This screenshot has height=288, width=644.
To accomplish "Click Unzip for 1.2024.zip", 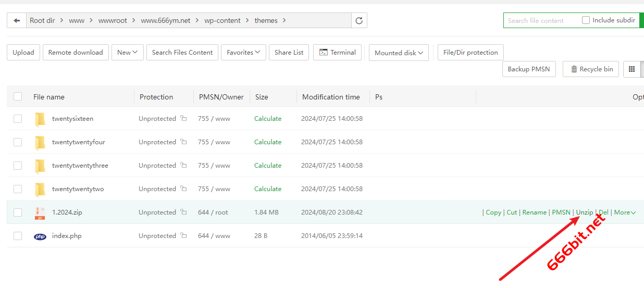I will click(584, 212).
